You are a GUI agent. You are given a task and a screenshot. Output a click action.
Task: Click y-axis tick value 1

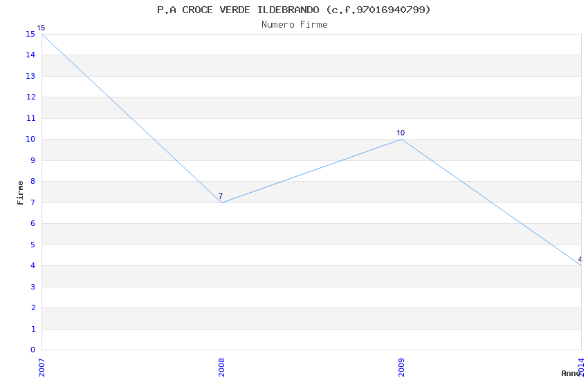(x=33, y=329)
